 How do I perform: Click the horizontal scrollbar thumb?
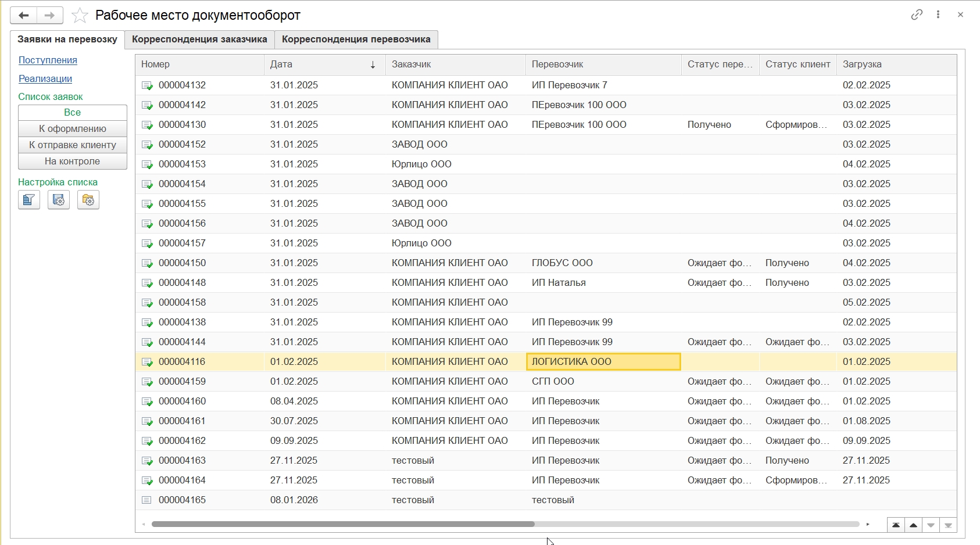(x=343, y=524)
